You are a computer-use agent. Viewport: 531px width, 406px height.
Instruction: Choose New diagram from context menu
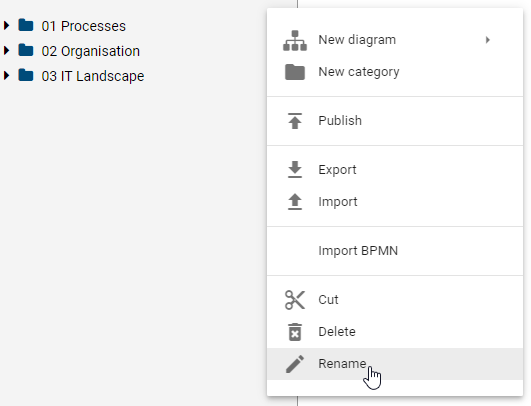395,40
